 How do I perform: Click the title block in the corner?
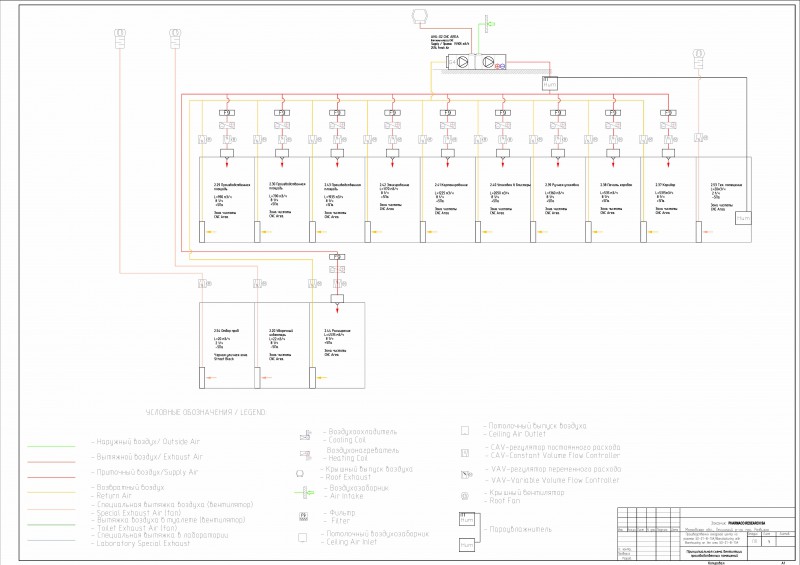tap(706, 534)
